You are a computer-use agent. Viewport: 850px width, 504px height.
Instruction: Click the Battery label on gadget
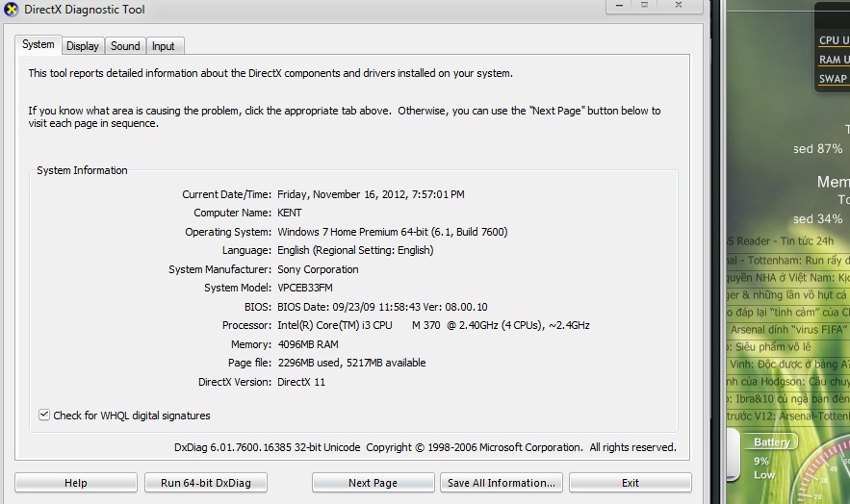tap(772, 442)
